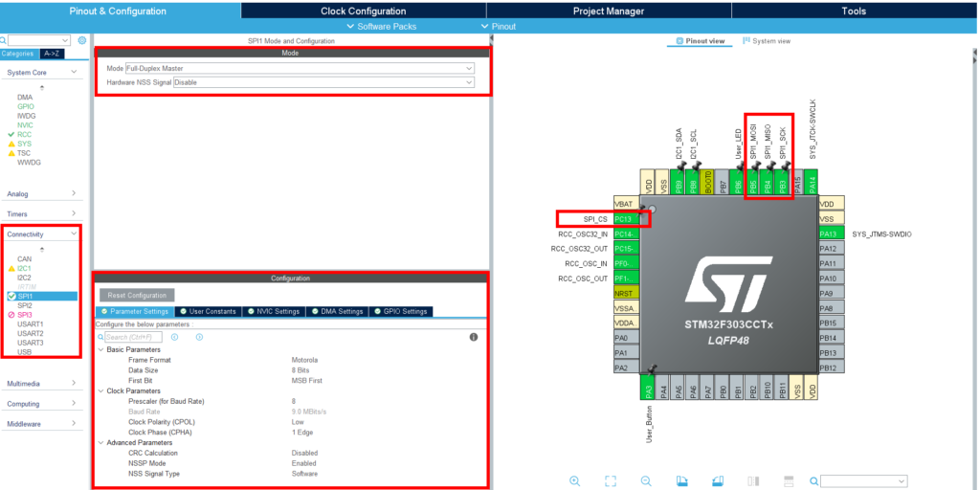Screen dimensions: 980x490
Task: Collapse the Clock Parameters group
Action: (x=100, y=390)
